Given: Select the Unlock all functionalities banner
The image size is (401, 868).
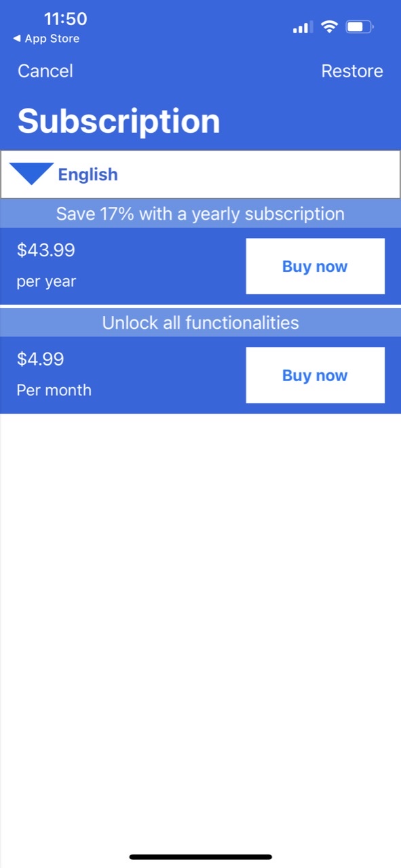Looking at the screenshot, I should 200,323.
